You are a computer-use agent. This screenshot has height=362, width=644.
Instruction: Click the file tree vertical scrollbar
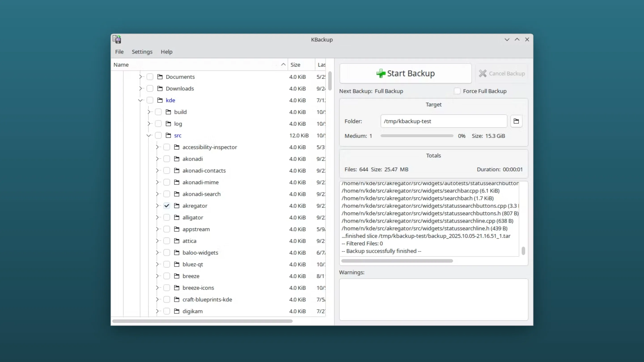pyautogui.click(x=330, y=81)
